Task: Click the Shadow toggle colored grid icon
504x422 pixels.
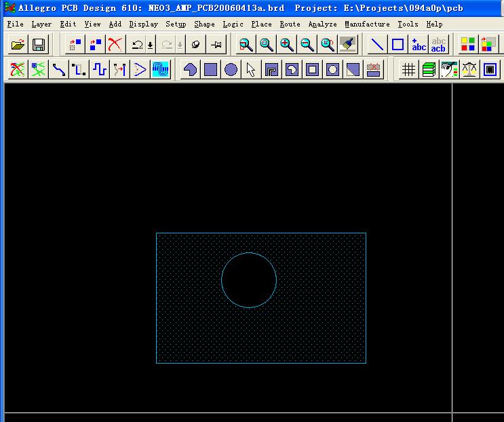Action: coord(488,44)
